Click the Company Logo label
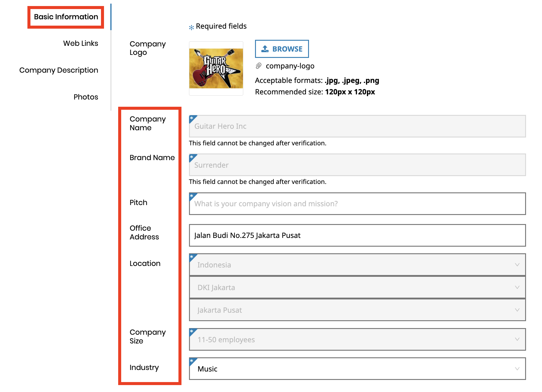This screenshot has width=542, height=392. click(x=148, y=48)
